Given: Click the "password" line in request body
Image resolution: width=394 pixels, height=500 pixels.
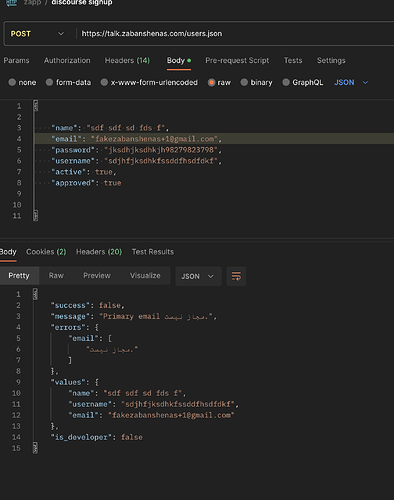Looking at the screenshot, I should click(x=136, y=150).
